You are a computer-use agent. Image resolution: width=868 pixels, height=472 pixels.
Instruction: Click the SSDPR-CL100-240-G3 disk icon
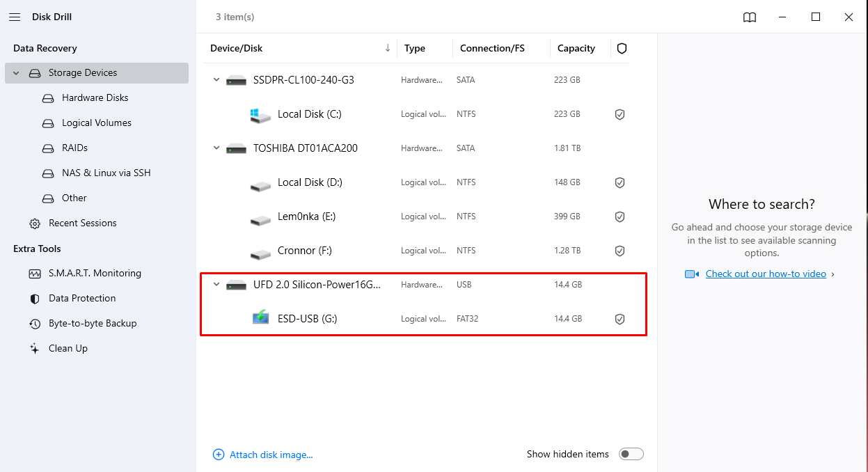(237, 81)
